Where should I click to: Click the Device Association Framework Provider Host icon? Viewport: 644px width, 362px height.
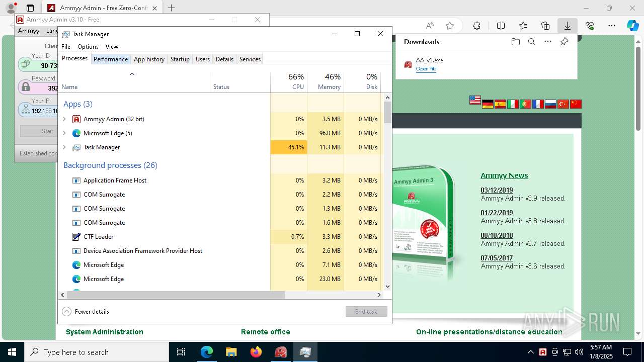[76, 251]
